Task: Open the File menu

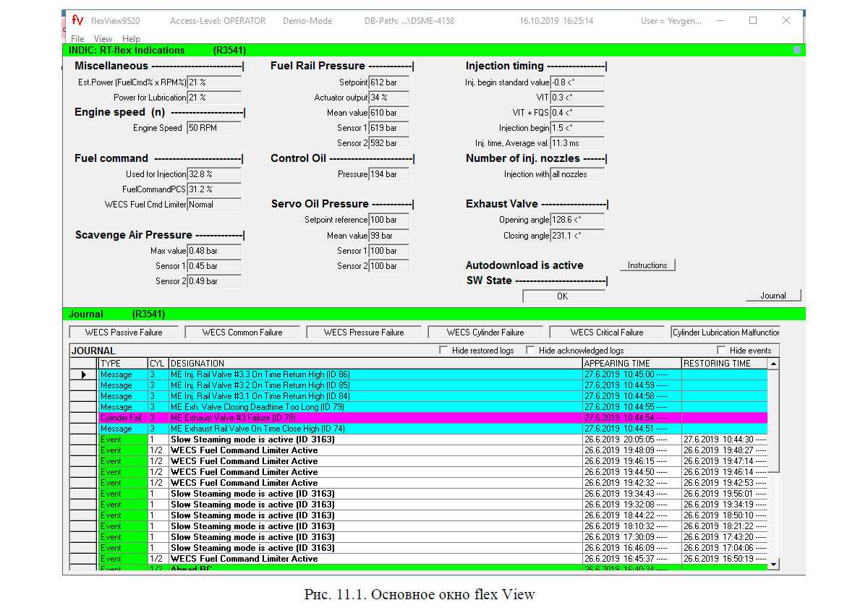Action: (77, 39)
